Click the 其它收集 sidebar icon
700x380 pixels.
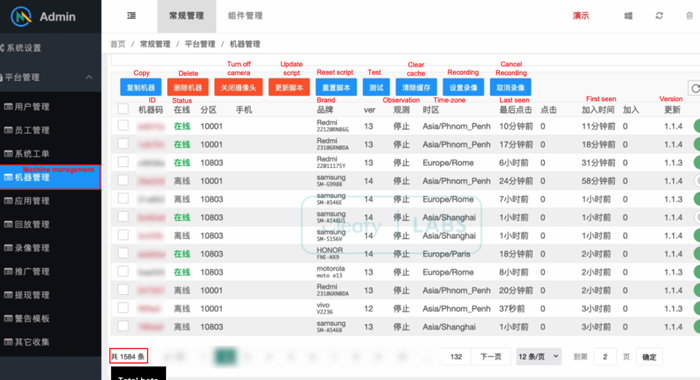pyautogui.click(x=8, y=342)
